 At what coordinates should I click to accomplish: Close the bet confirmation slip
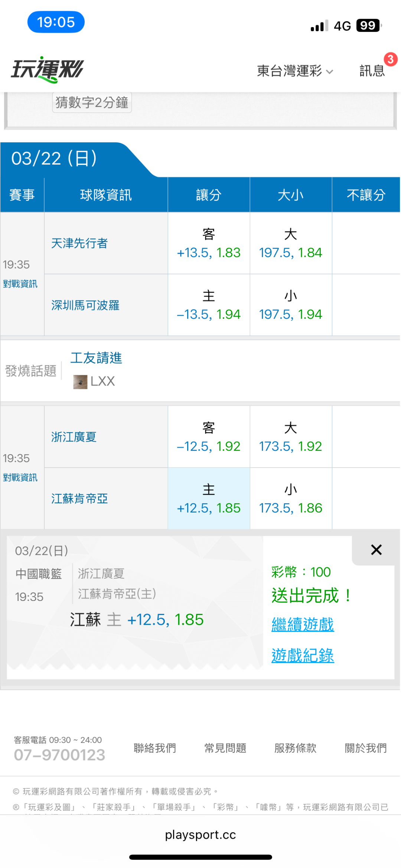[x=376, y=550]
